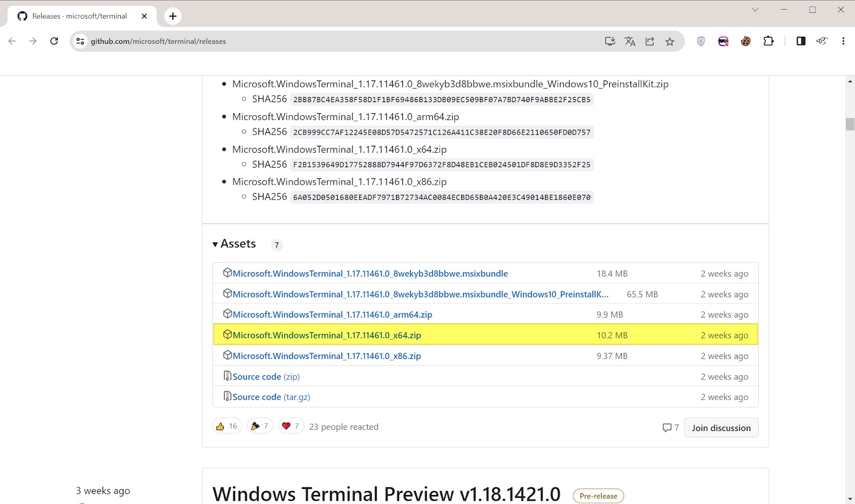Download the arm64.zip asset
This screenshot has height=504, width=855.
(x=332, y=314)
